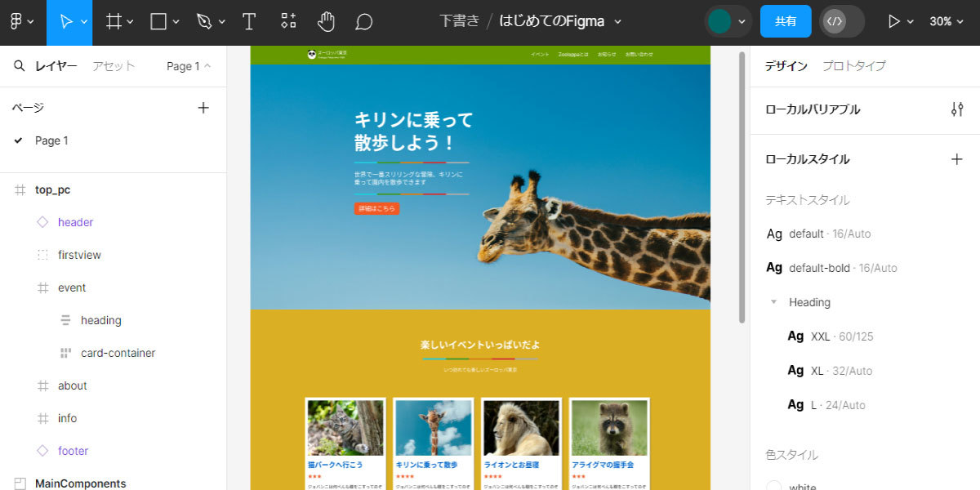The height and width of the screenshot is (490, 980).
Task: Select the Text tool
Action: point(249,22)
